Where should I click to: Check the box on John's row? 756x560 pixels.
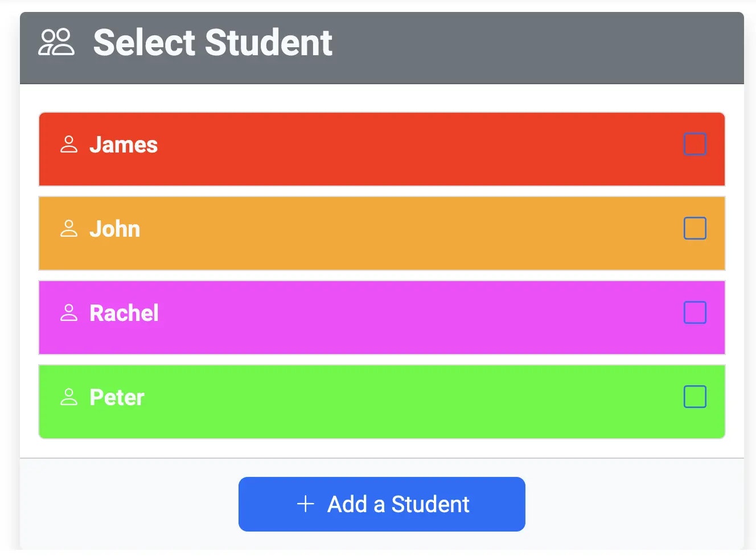(x=695, y=228)
